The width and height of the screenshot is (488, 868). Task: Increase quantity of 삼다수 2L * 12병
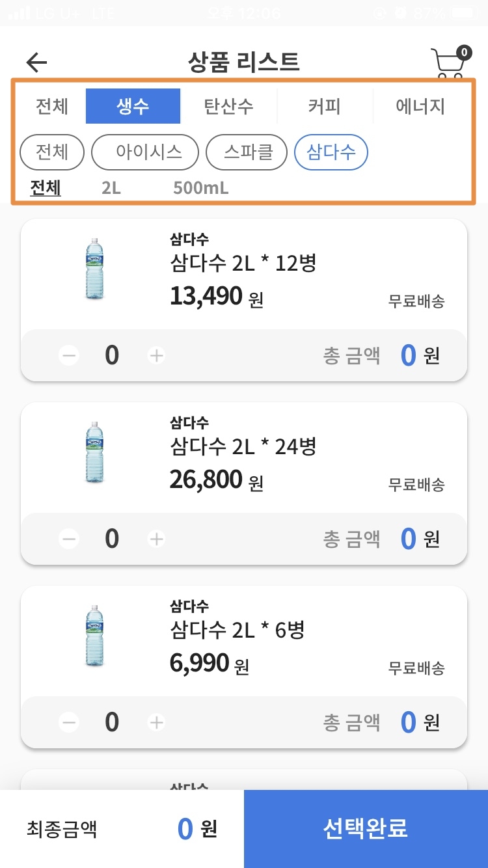[x=156, y=356]
